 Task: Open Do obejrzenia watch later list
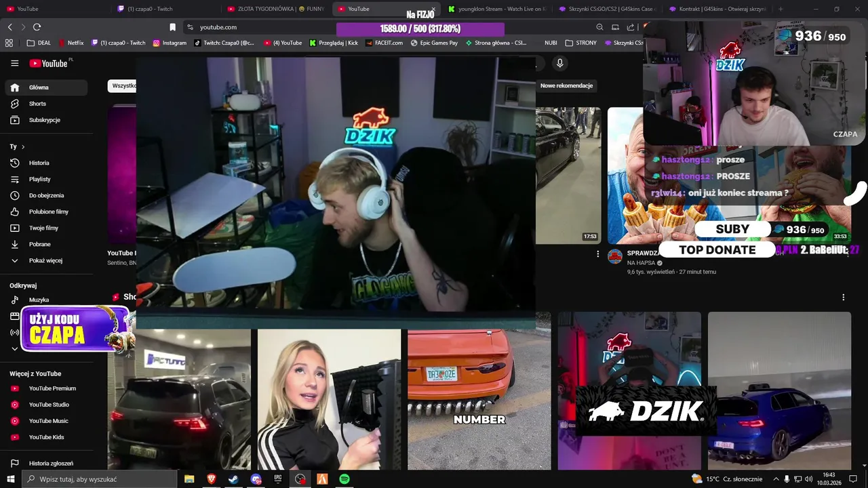[x=46, y=195]
